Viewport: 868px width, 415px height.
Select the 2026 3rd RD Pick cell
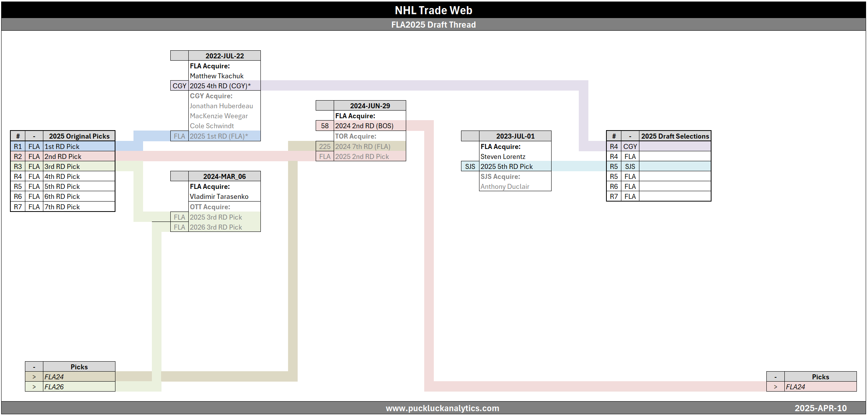coord(224,227)
